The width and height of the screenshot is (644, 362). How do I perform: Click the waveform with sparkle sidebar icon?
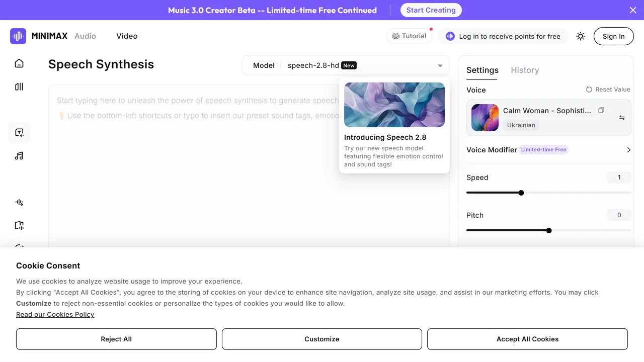click(x=19, y=202)
